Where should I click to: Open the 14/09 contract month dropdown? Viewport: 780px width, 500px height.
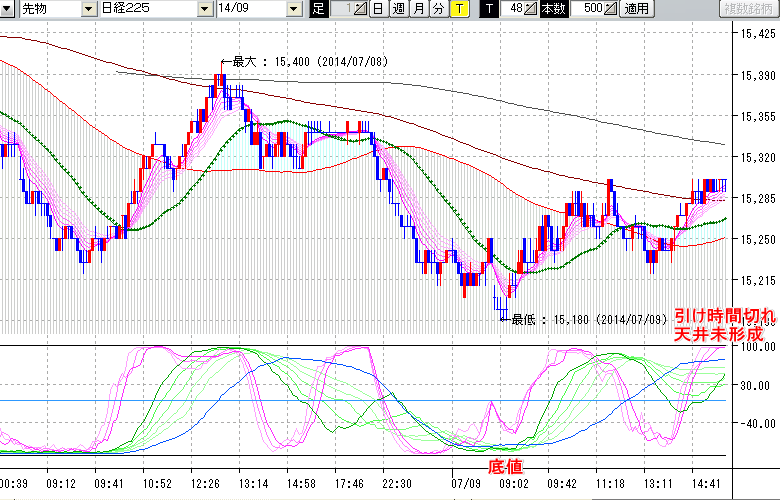(293, 9)
